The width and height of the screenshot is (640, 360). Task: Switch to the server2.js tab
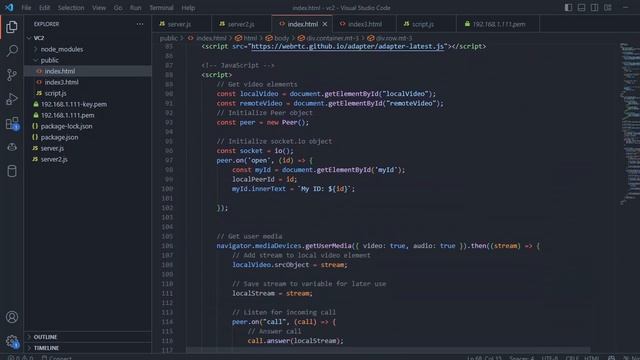tap(241, 24)
